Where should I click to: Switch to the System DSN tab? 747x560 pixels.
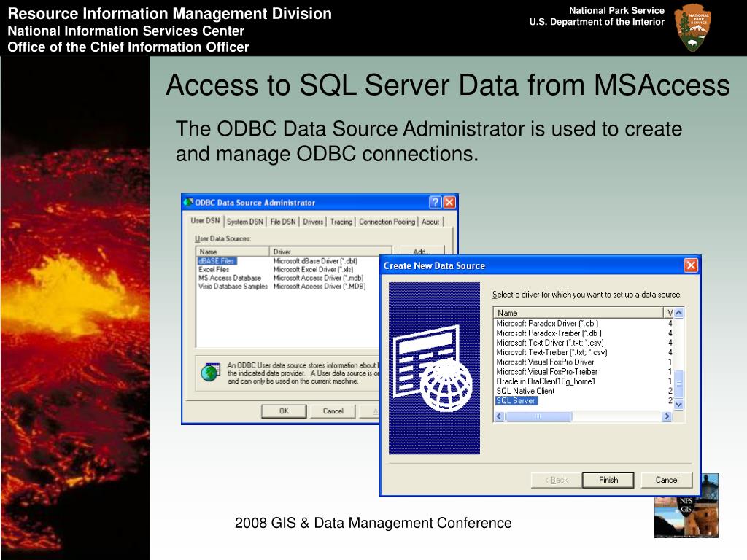click(x=244, y=222)
